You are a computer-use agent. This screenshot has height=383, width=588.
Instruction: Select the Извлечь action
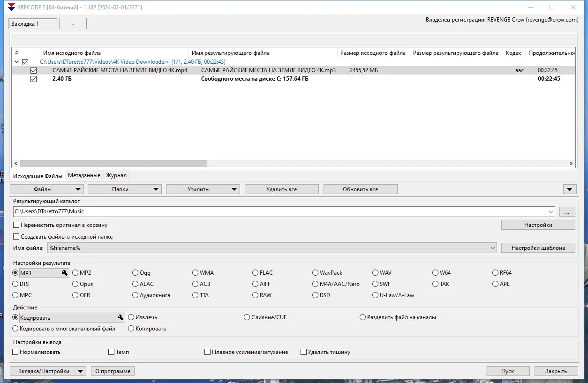pos(131,317)
